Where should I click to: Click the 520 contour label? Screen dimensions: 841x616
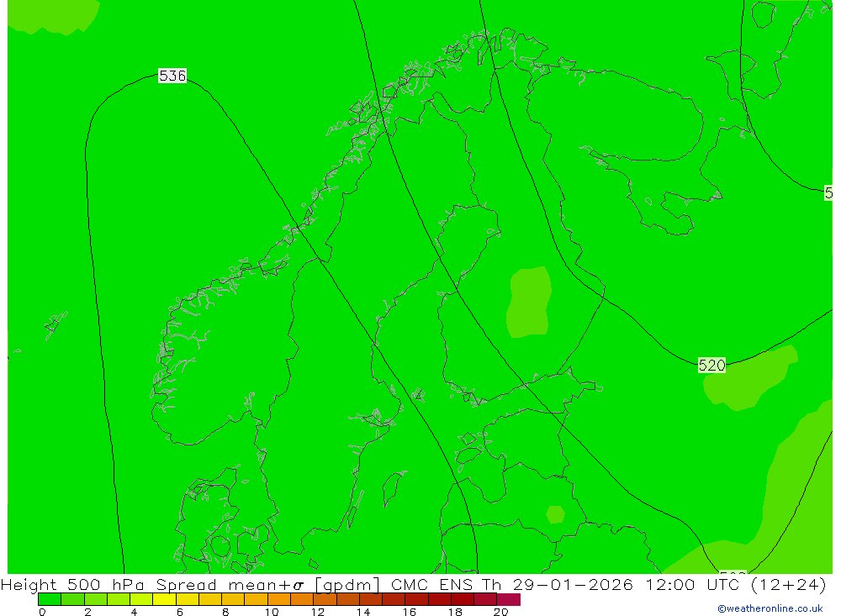point(711,365)
